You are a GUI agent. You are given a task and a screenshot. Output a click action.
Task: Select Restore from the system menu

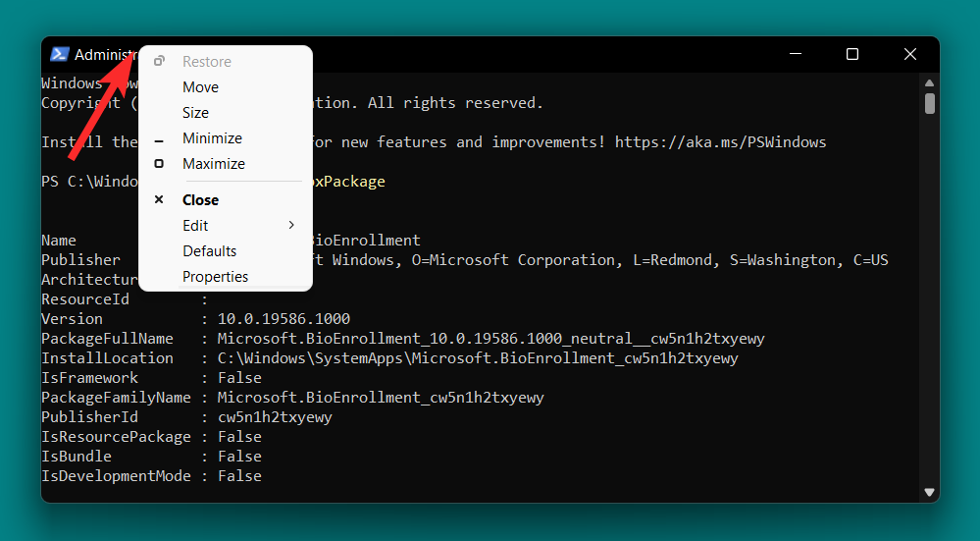click(206, 62)
